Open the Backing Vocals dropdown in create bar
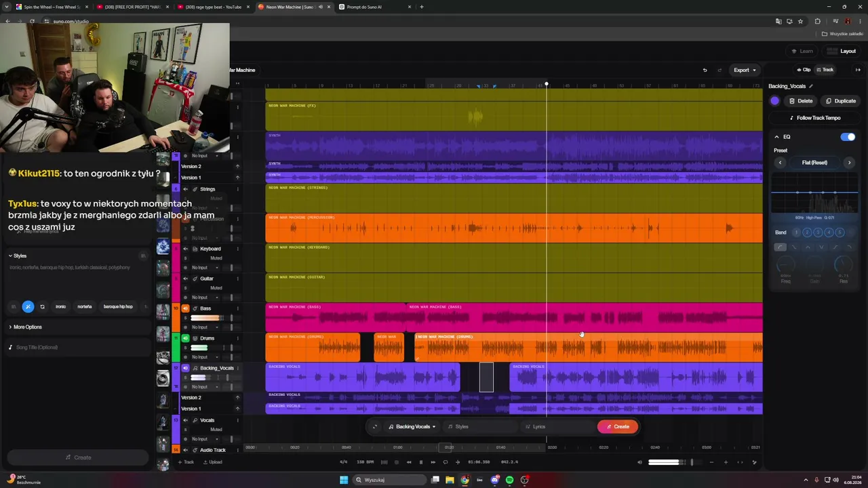Viewport: 868px width, 488px height. (x=412, y=426)
